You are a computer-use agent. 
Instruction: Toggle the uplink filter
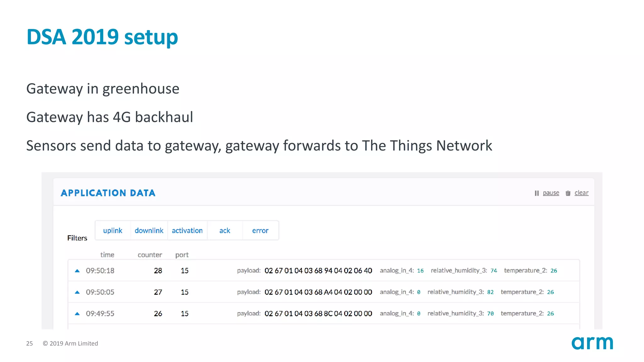(113, 231)
